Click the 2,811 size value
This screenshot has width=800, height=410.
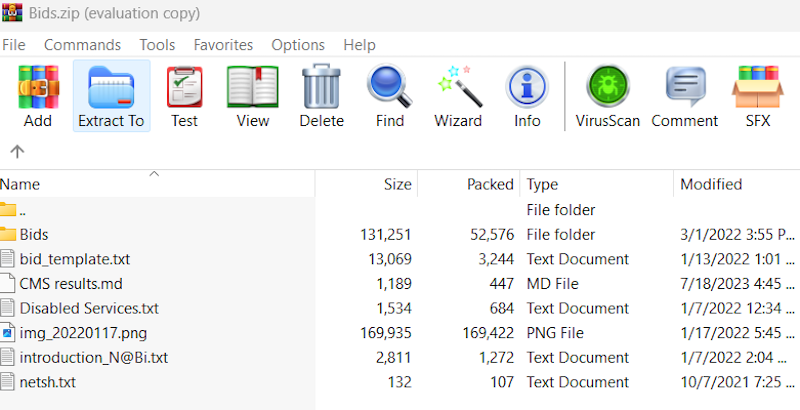[x=393, y=357]
